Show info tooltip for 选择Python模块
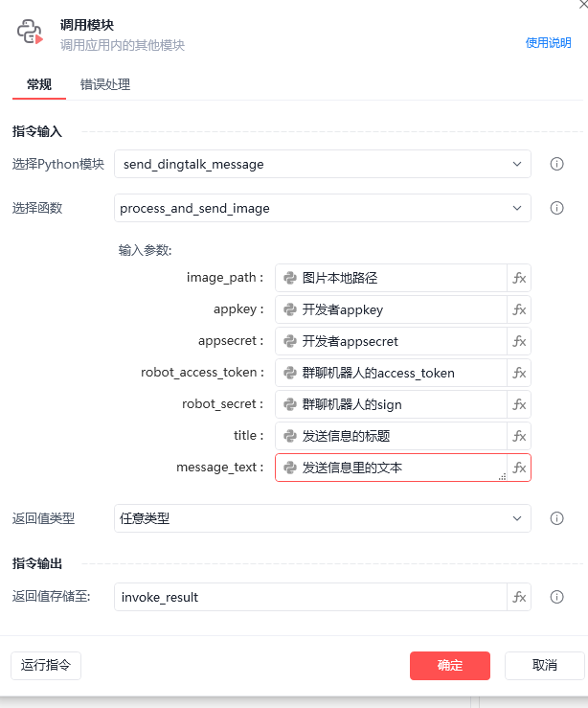Image resolution: width=588 pixels, height=708 pixels. pyautogui.click(x=556, y=164)
